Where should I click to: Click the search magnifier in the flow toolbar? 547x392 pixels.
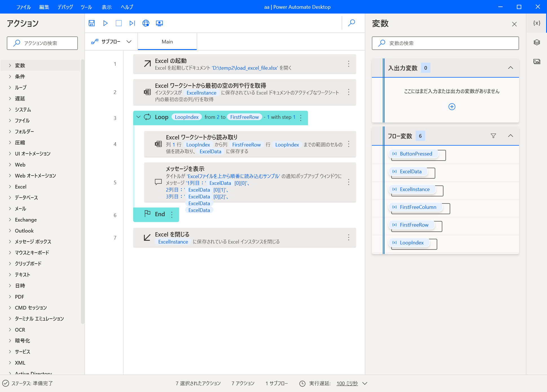pos(352,23)
